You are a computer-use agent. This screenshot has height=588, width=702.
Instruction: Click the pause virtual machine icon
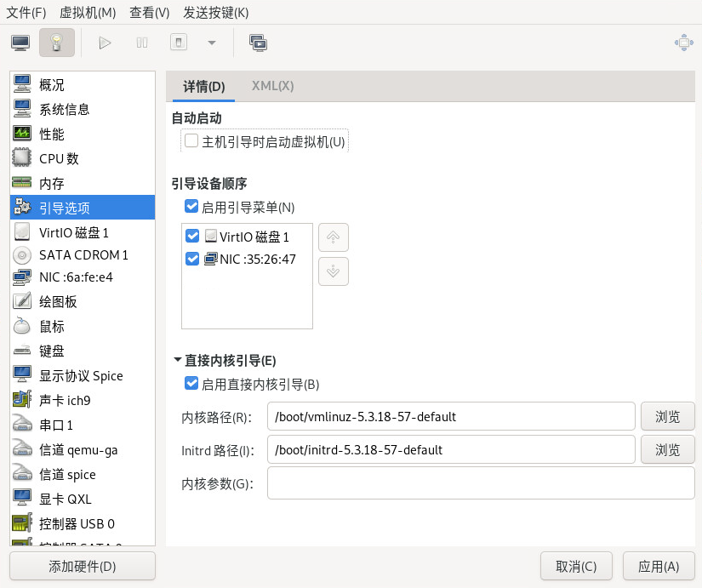(142, 43)
